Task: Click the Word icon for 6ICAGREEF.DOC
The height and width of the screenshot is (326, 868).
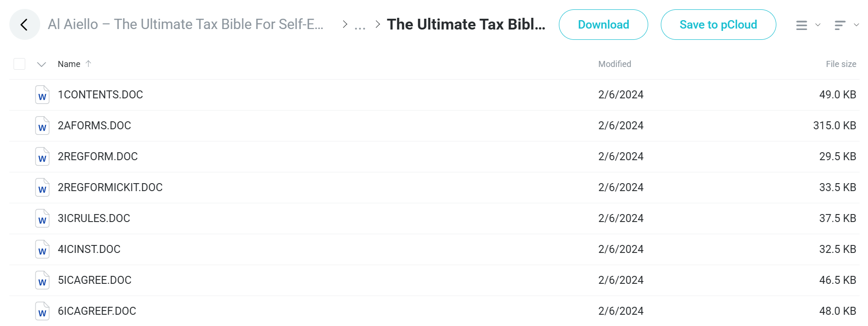Action: 42,311
